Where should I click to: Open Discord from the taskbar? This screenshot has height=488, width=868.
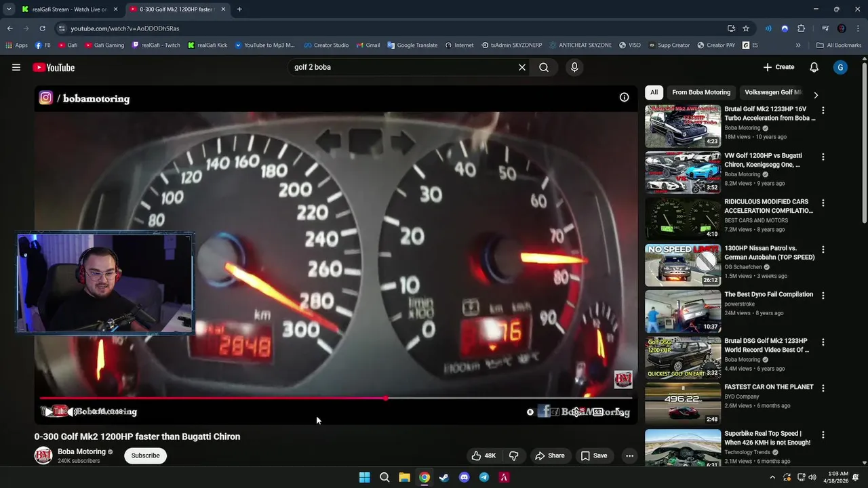tap(464, 477)
